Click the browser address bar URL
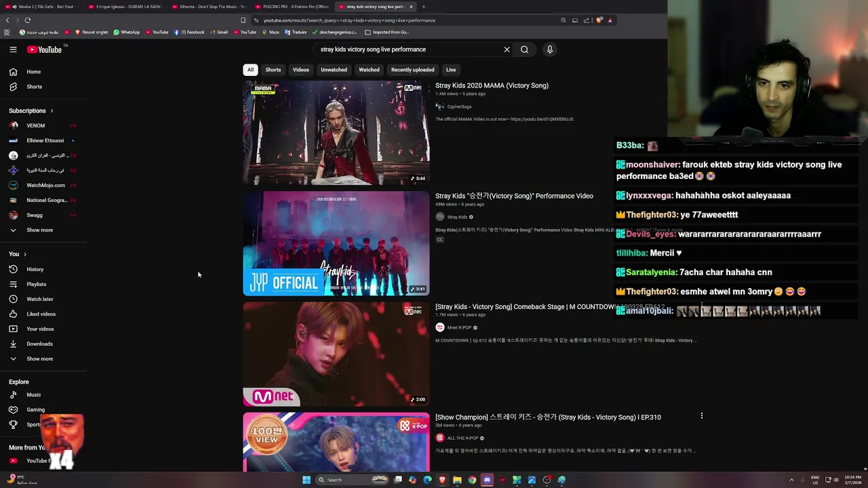Screen dimensions: 868x488 tap(349, 20)
